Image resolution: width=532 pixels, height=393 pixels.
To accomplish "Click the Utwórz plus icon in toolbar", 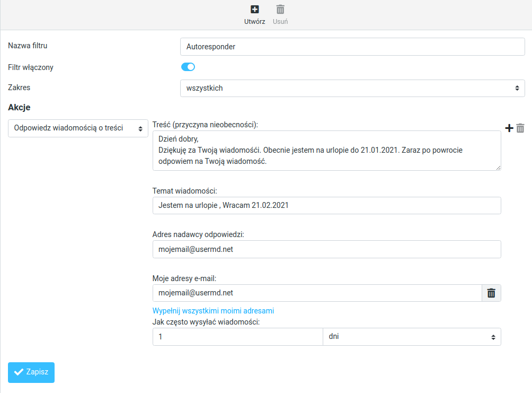I will pyautogui.click(x=254, y=10).
